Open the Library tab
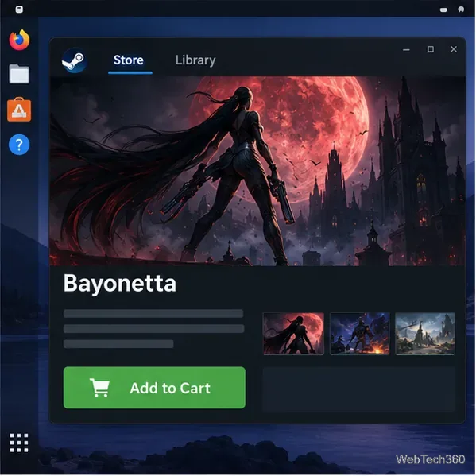 [195, 60]
